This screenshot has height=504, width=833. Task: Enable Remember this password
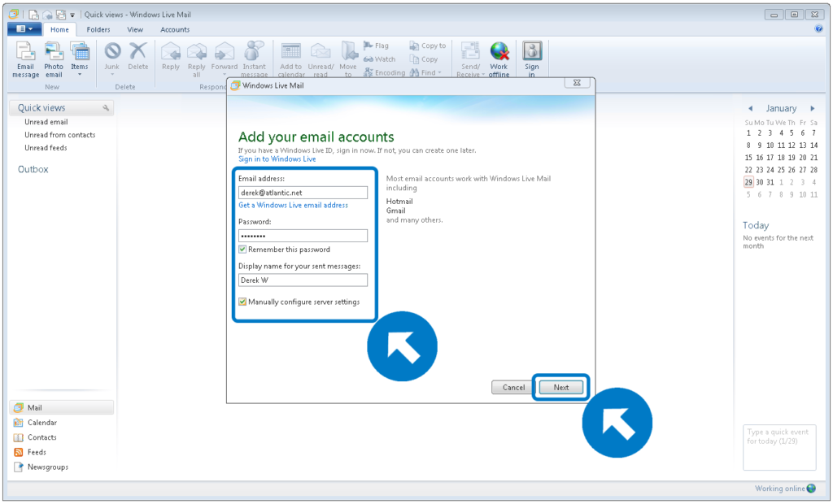coord(242,250)
